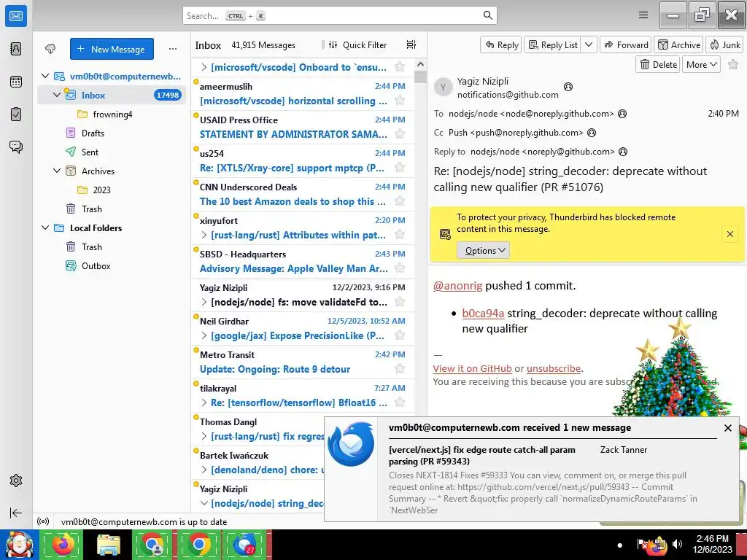Star the Metro Transit message
This screenshot has width=747, height=560.
(x=400, y=368)
